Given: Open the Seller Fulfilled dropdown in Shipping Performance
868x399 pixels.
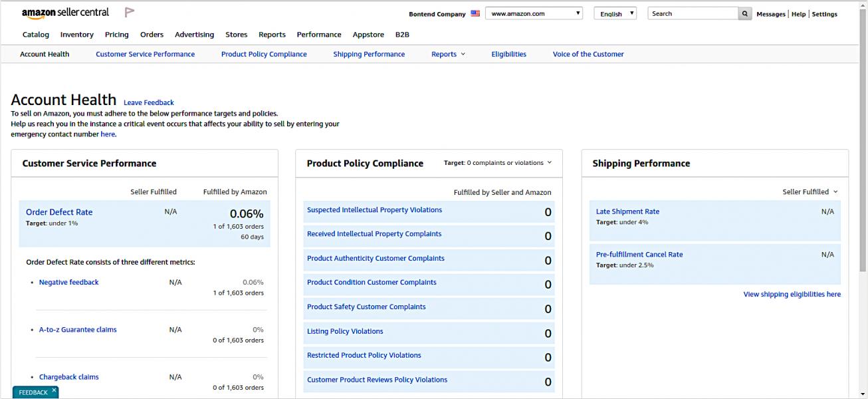Looking at the screenshot, I should [x=810, y=192].
